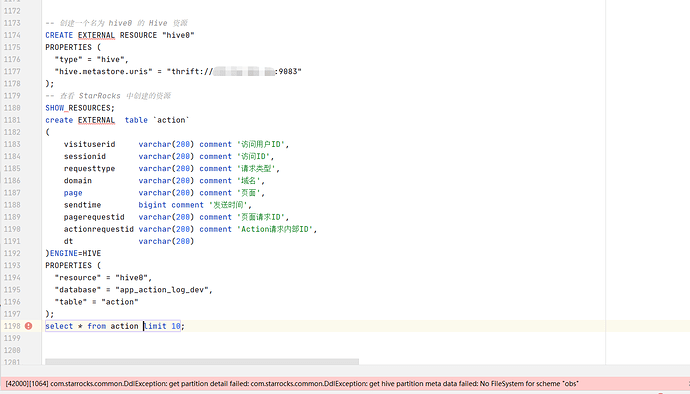Image resolution: width=690 pixels, height=394 pixels.
Task: Click line number 1174 in the gutter
Action: click(x=12, y=35)
